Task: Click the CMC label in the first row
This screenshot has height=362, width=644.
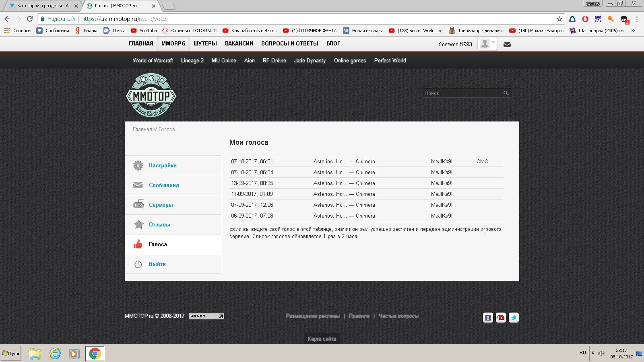Action: (x=482, y=161)
